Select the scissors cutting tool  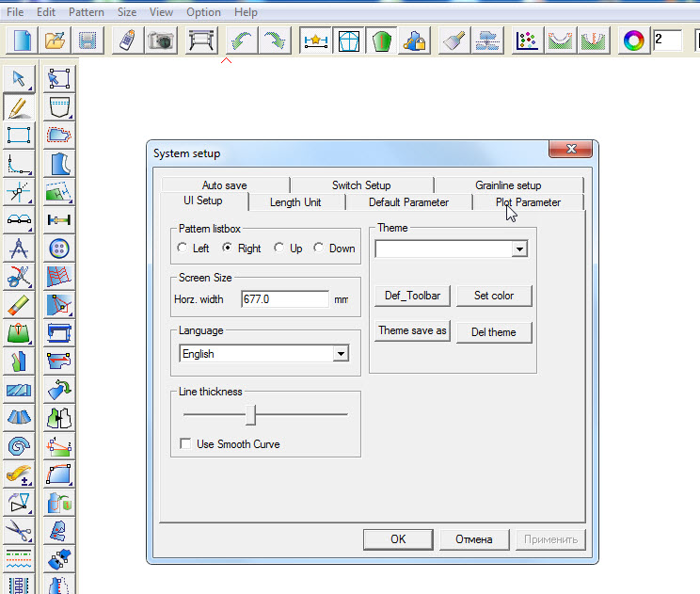tap(19, 277)
